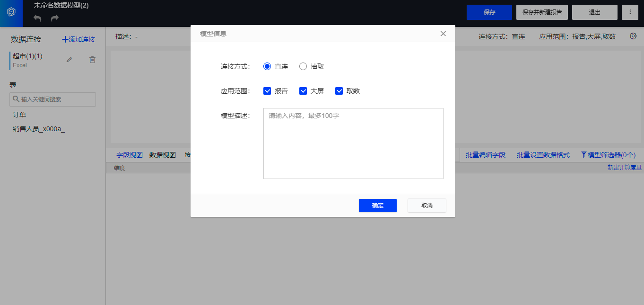Click the undo arrow icon

tap(37, 18)
